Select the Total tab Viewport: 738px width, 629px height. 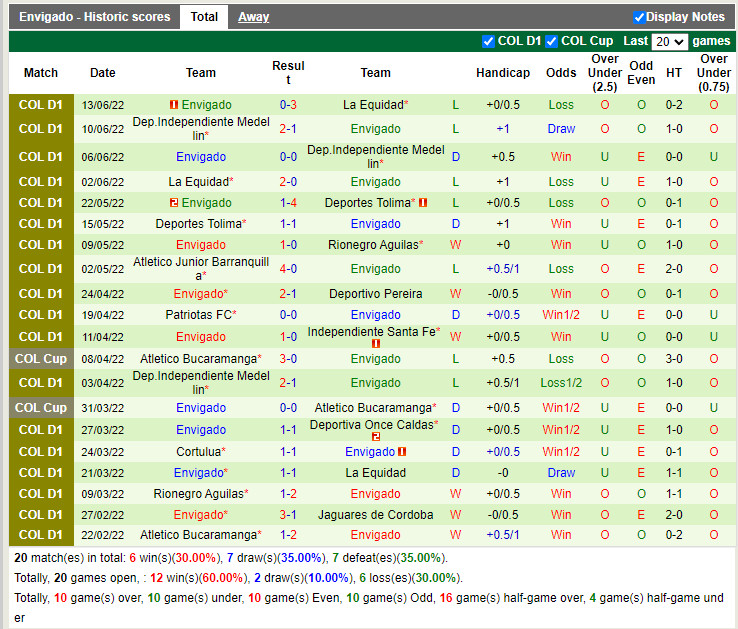[x=204, y=17]
